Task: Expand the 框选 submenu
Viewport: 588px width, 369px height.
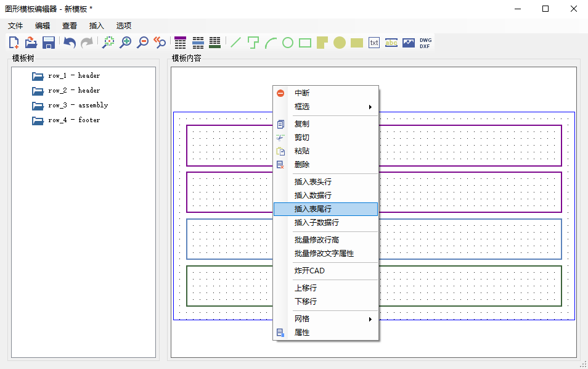Action: 325,107
